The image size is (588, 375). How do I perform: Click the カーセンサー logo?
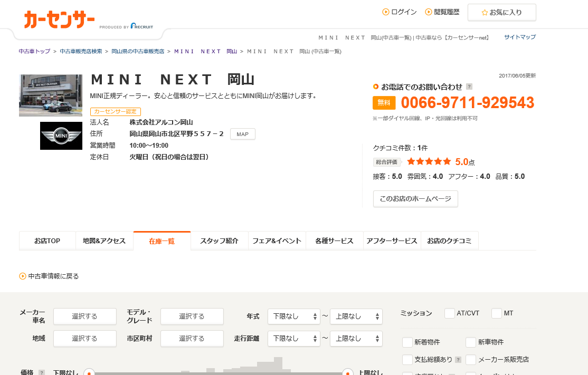coord(59,20)
